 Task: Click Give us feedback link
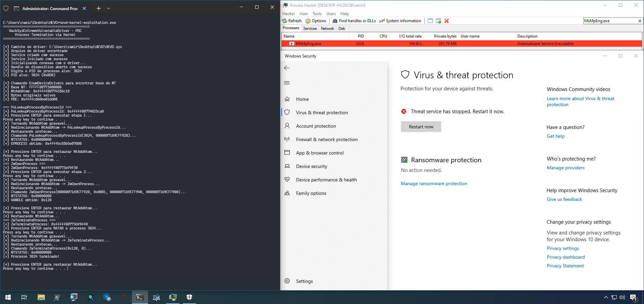[564, 199]
